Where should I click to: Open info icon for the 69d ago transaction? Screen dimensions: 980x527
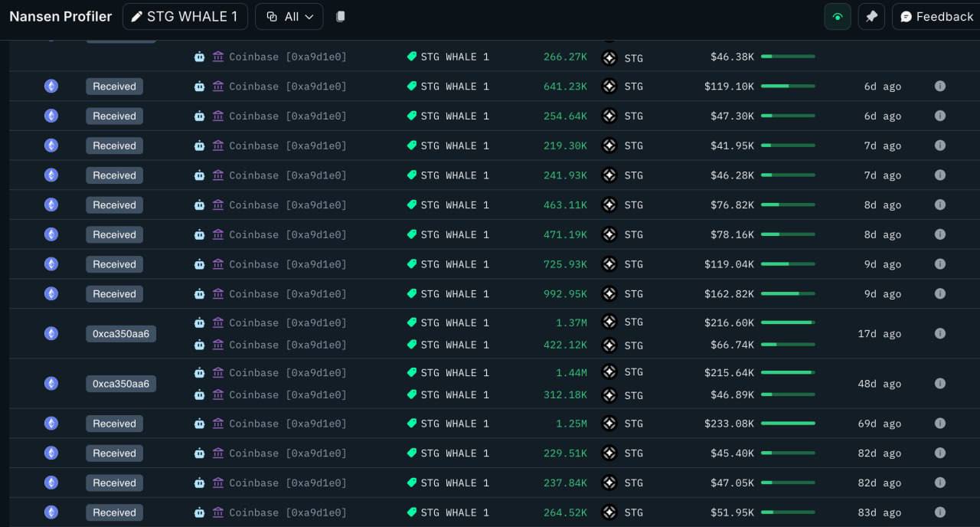[x=940, y=423]
